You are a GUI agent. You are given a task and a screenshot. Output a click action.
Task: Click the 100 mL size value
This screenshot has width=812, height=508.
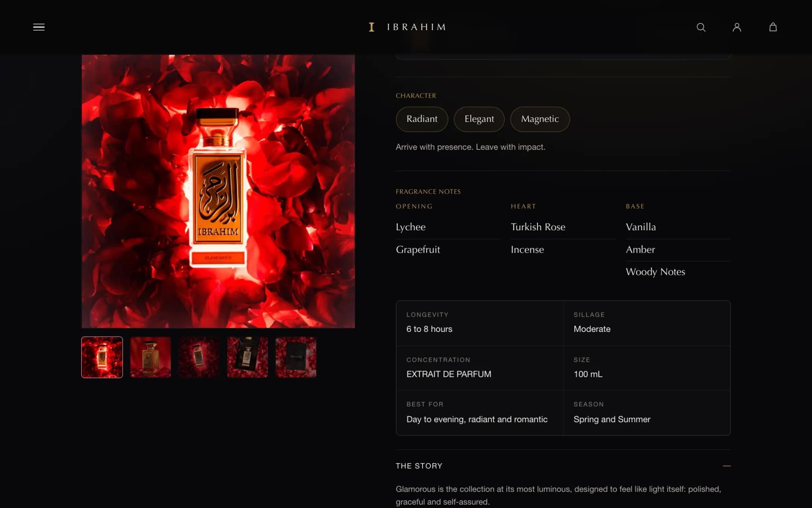588,374
